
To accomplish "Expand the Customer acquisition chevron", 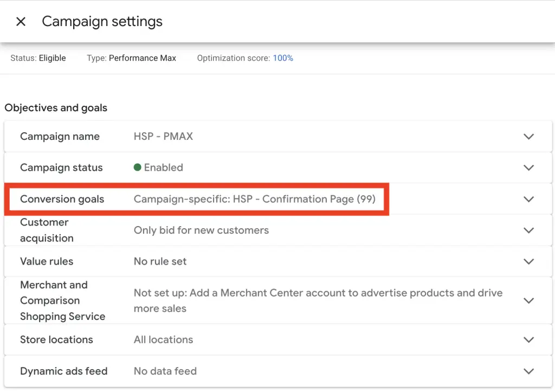I will point(529,230).
